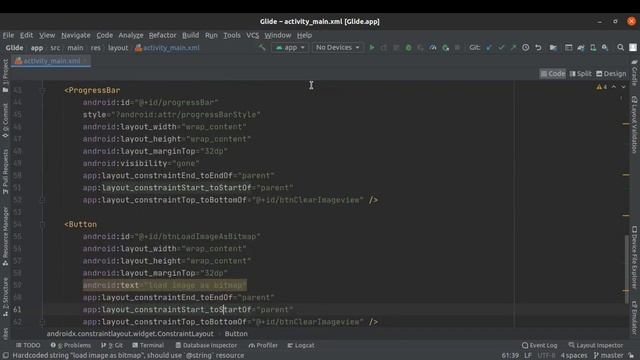Click the res folder in the navigation bar

[96, 48]
